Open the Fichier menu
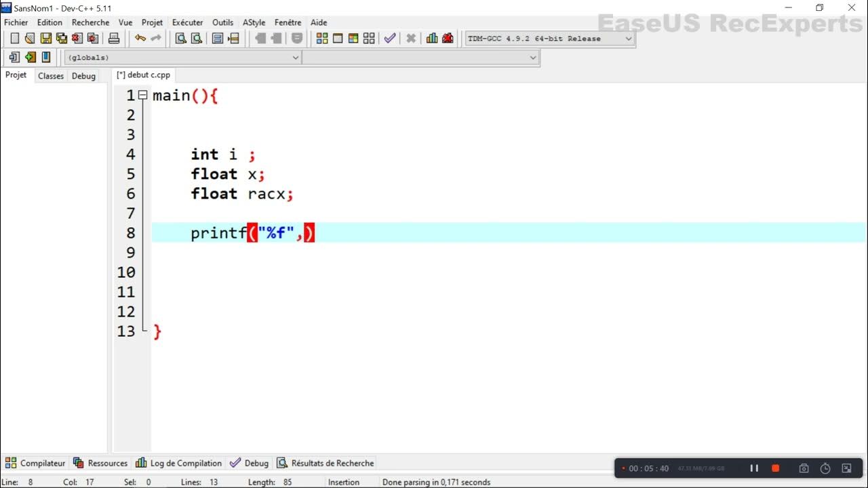The height and width of the screenshot is (488, 868). coord(16,22)
